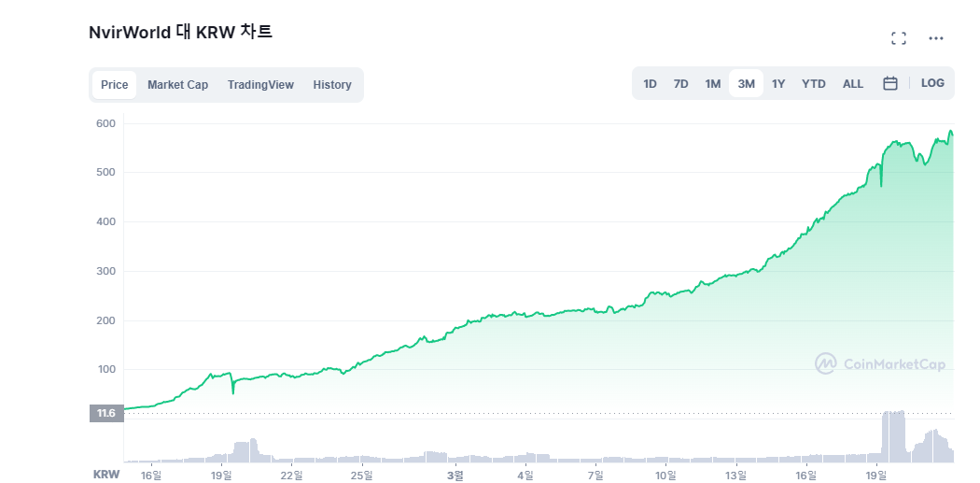Open the three-dot more options menu

[935, 38]
